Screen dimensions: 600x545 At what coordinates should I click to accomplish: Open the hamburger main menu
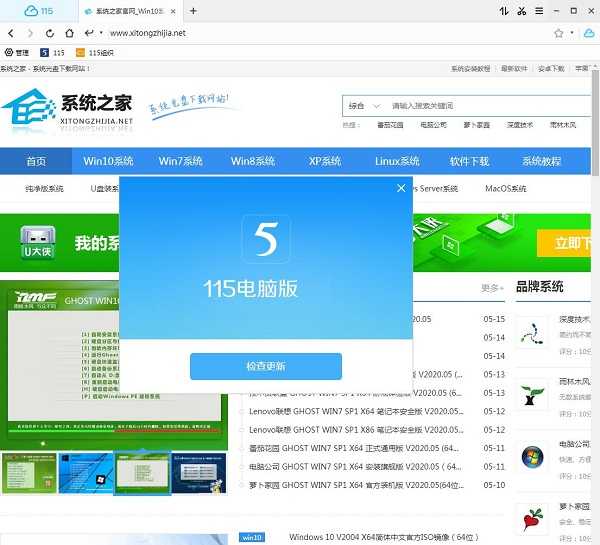click(x=539, y=11)
